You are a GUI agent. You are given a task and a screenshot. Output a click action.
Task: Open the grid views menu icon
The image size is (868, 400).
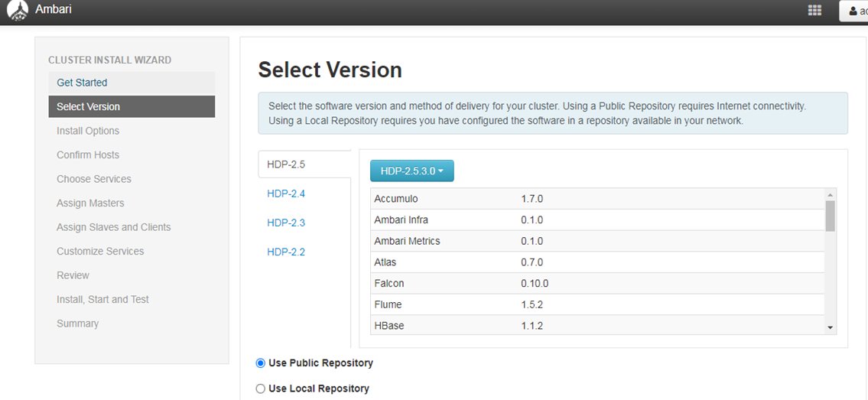[x=814, y=11]
